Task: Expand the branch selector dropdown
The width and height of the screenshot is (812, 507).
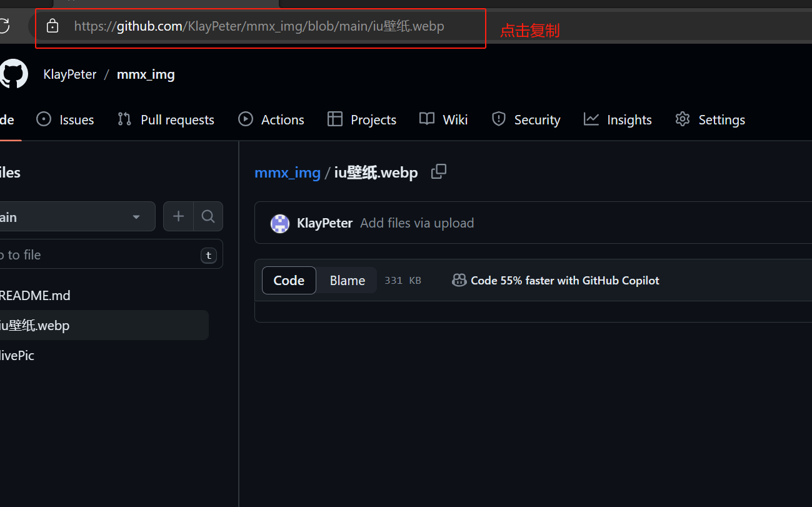Action: 78,216
